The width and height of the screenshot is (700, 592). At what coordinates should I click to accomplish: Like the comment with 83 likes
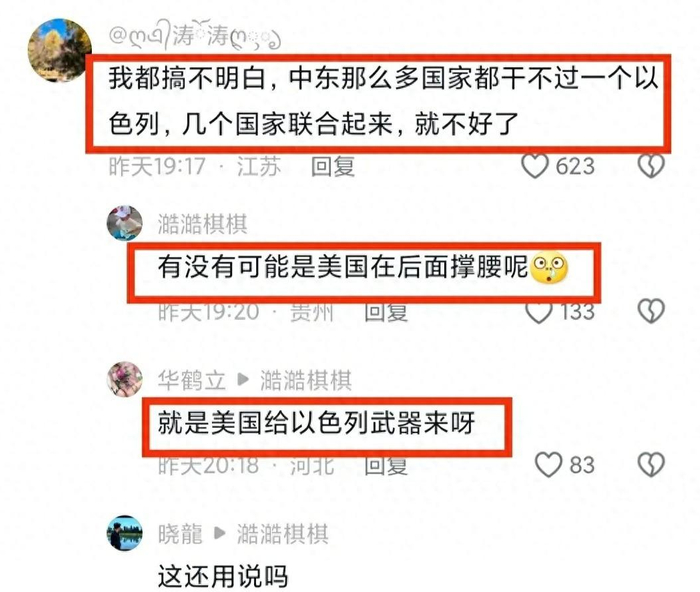(x=548, y=464)
